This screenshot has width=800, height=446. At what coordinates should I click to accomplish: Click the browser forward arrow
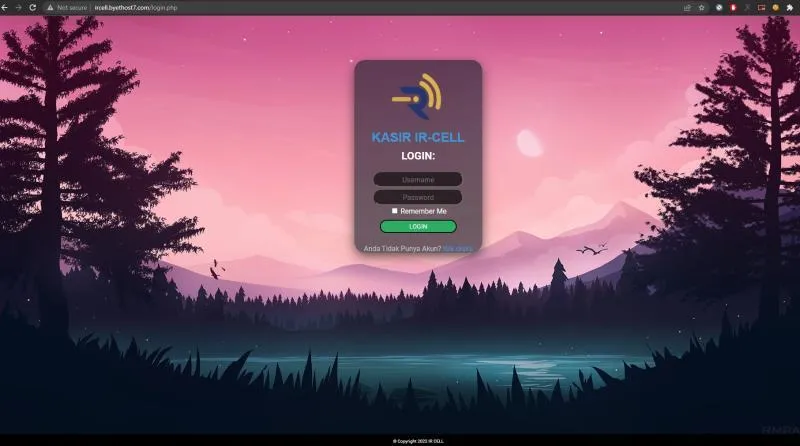19,7
